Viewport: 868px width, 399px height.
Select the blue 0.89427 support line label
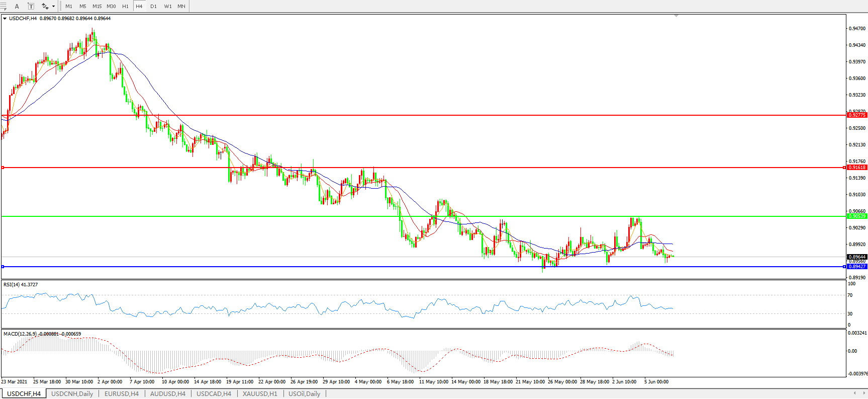point(857,267)
